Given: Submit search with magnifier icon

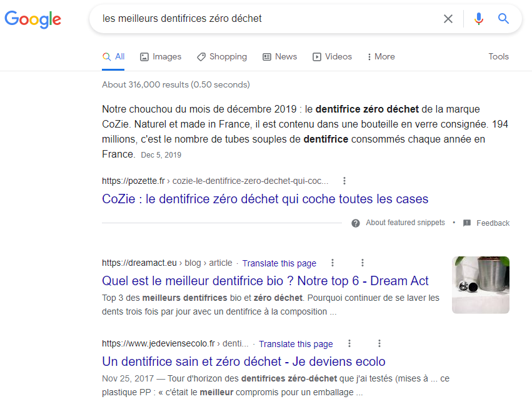Looking at the screenshot, I should click(x=503, y=19).
